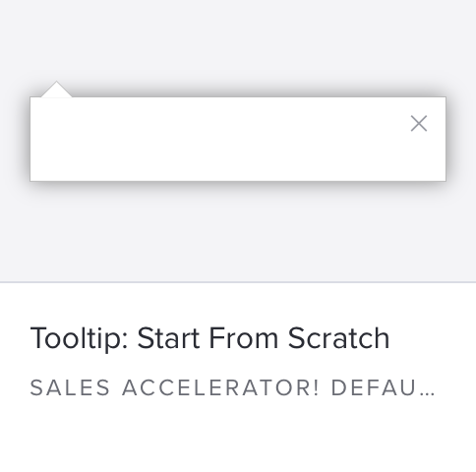Click the word 'ACCELERATOR!' in the subtitle
476x472 pixels.
click(220, 387)
